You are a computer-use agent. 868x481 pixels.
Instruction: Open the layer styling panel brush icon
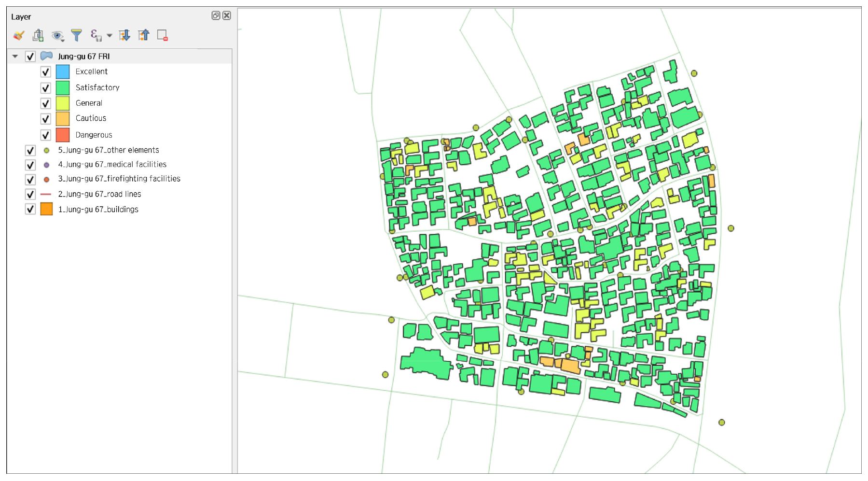point(19,35)
